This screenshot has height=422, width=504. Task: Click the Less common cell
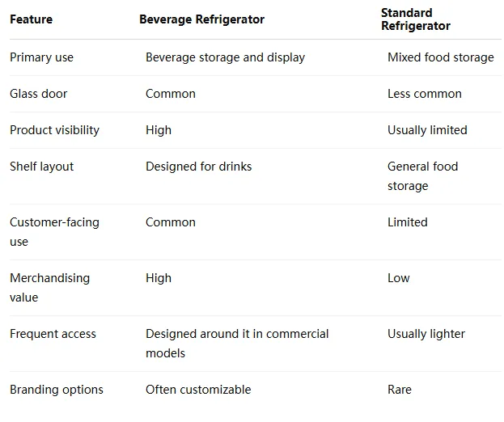[425, 94]
